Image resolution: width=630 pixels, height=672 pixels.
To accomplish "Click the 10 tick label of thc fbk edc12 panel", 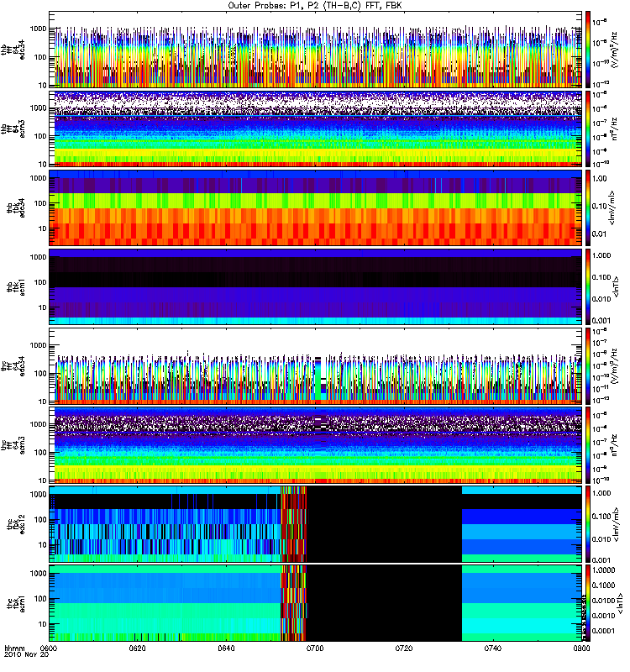I will click(x=43, y=545).
